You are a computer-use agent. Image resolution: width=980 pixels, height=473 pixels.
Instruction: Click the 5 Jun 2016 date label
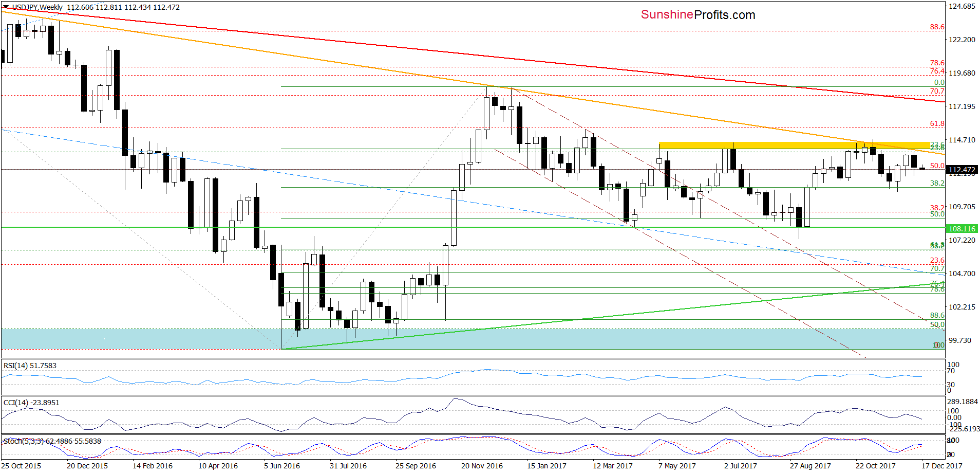282,466
